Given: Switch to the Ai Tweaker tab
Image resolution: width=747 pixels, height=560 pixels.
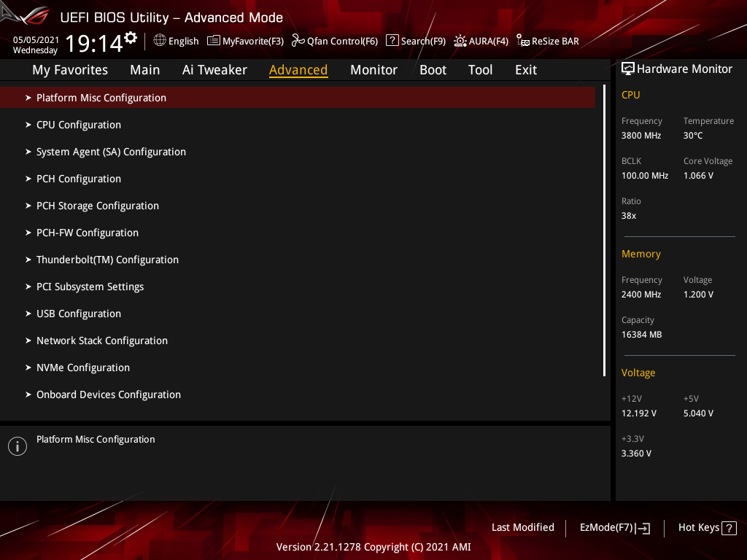Looking at the screenshot, I should [x=214, y=70].
